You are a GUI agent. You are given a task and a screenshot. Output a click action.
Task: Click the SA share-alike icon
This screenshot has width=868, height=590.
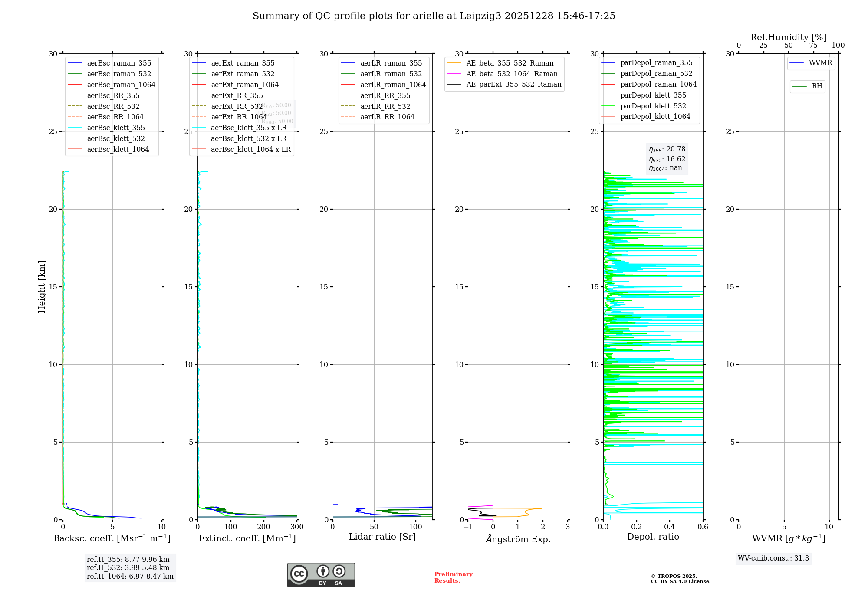coord(339,571)
